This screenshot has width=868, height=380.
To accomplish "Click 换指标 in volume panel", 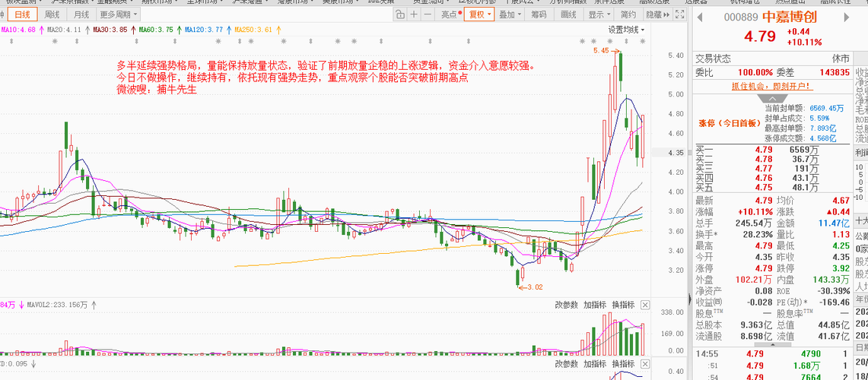I will coord(623,305).
